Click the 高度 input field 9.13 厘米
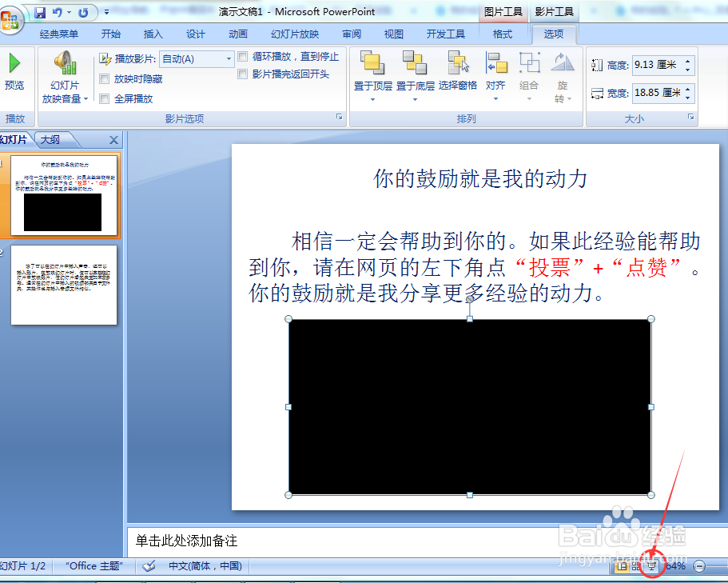 (658, 65)
